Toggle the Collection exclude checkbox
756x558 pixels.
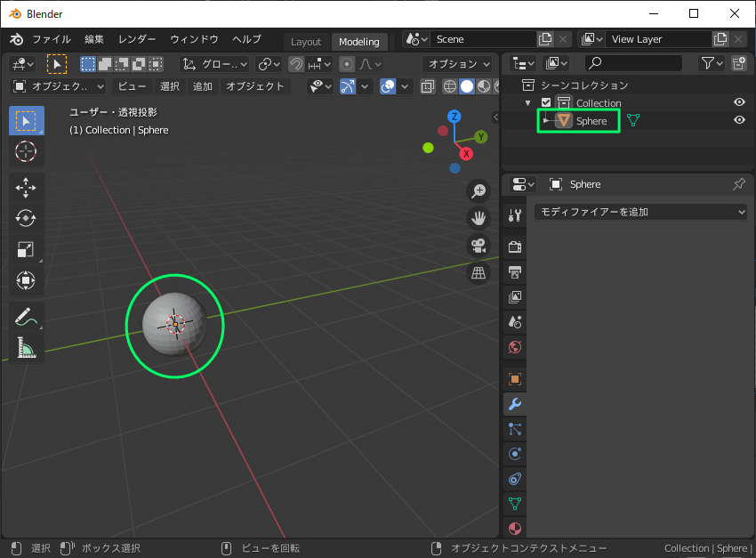(546, 102)
